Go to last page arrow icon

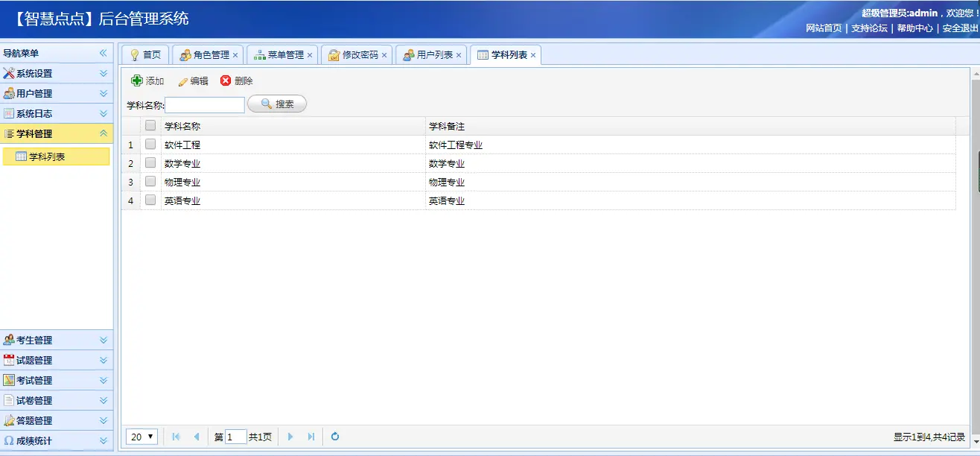(311, 437)
